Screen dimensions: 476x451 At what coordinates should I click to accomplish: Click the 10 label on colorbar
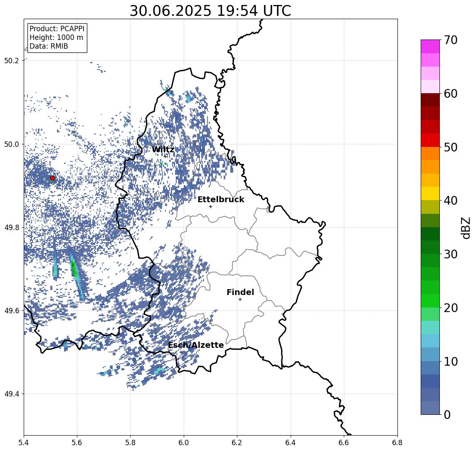(451, 362)
